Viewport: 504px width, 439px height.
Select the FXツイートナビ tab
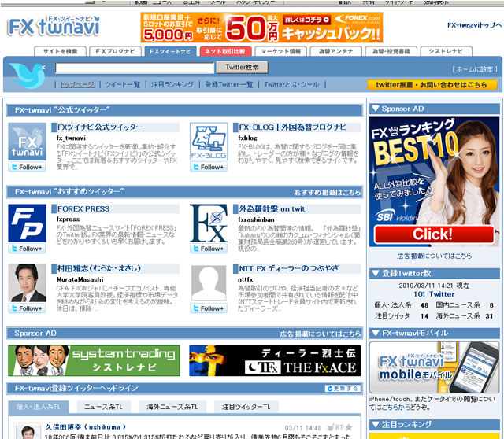pyautogui.click(x=170, y=51)
